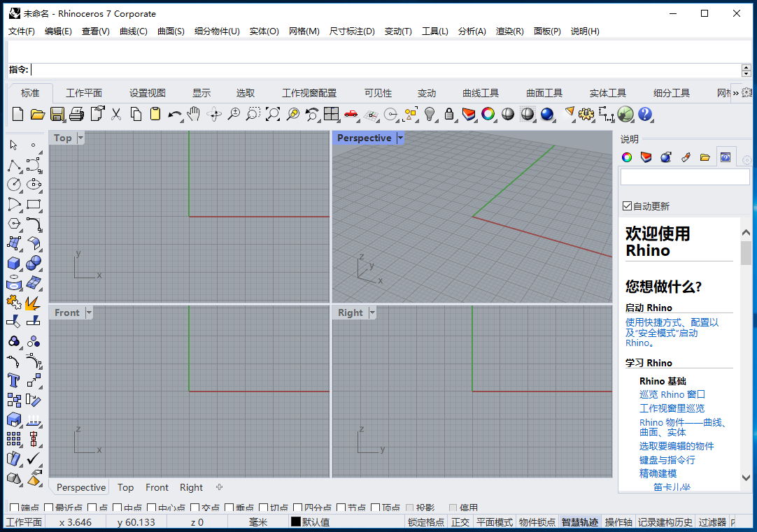Uncheck the 自动更新 checkbox
This screenshot has height=532, width=757.
pyautogui.click(x=628, y=206)
